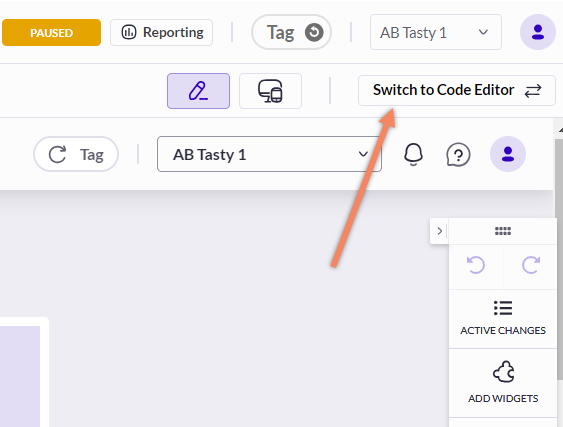Expand the lower AB Tasty 1 dropdown
Image resolution: width=563 pixels, height=427 pixels.
coord(269,154)
